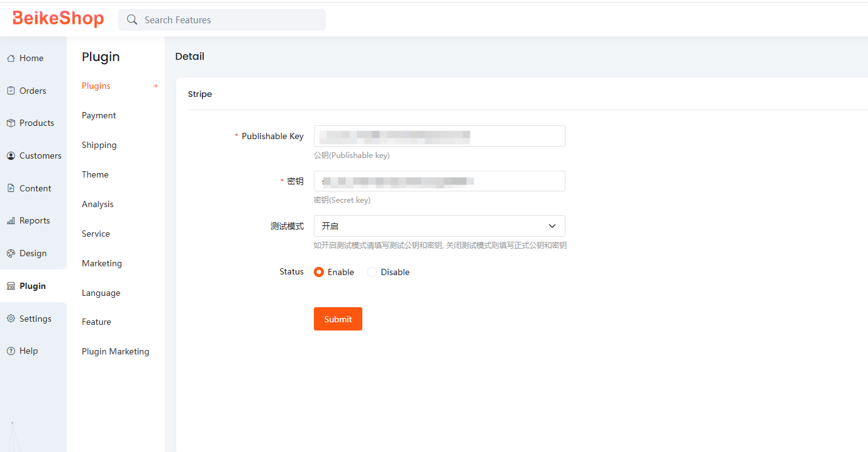Open Help in the sidebar
Image resolution: width=868 pixels, height=452 pixels.
pos(28,351)
